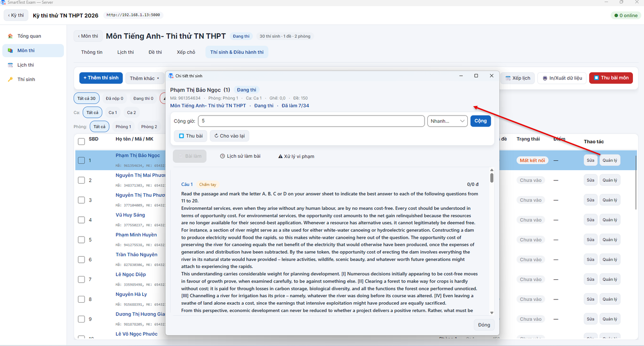Click the Môn thi sidebar icon
The image size is (644, 346).
[10, 51]
